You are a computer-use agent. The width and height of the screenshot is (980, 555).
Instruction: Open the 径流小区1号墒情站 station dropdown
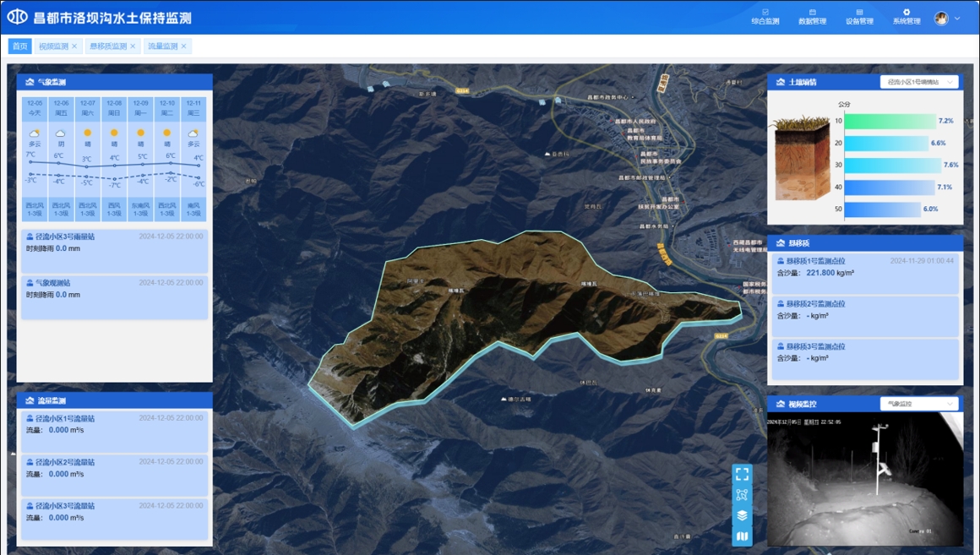(919, 82)
